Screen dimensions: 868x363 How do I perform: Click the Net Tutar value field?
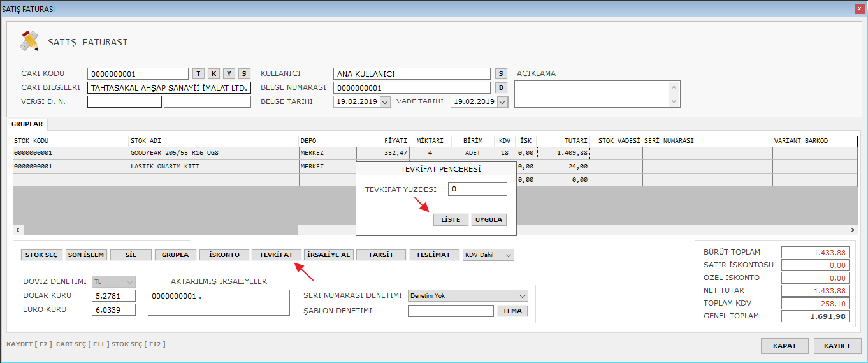pyautogui.click(x=815, y=290)
